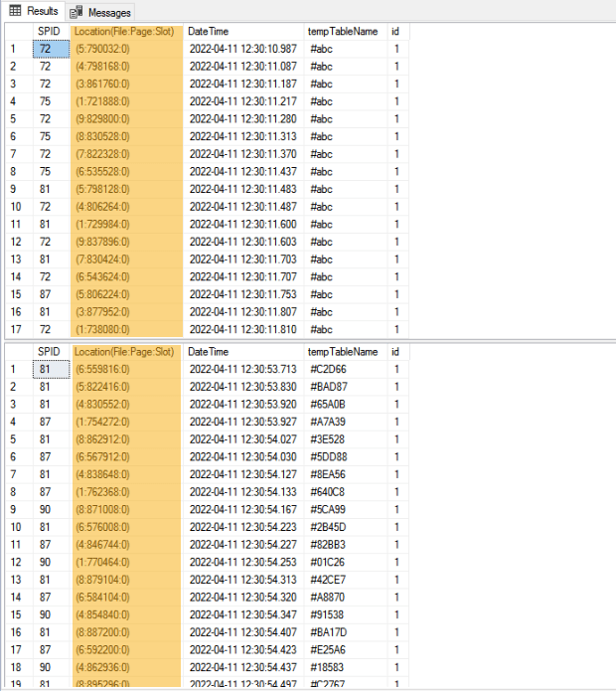
Task: Switch to the Results tab
Action: 34,11
